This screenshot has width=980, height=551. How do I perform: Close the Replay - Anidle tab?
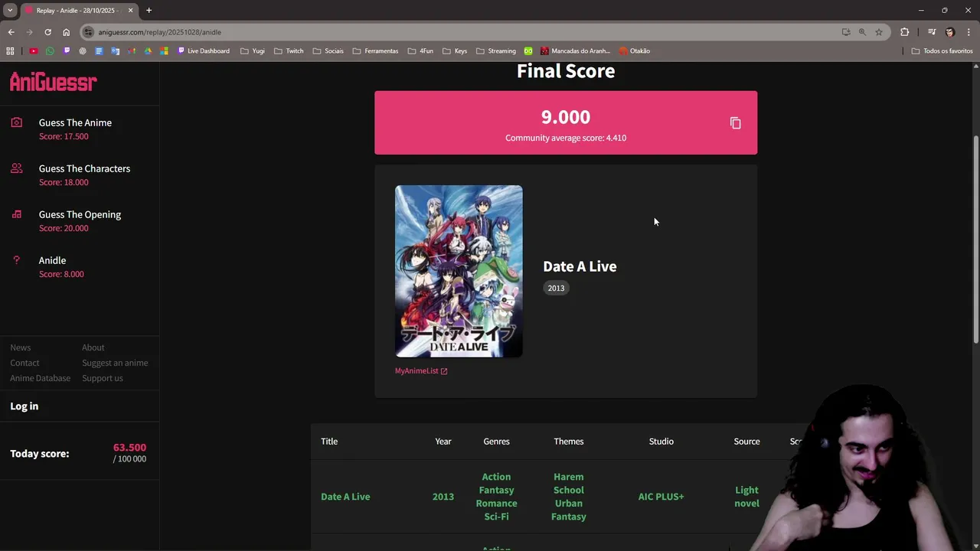[130, 11]
